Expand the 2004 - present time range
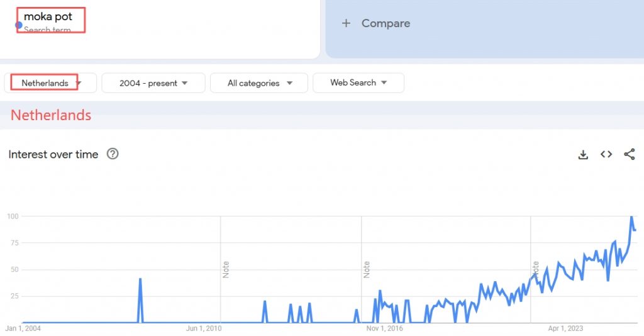The image size is (644, 336). (x=153, y=83)
